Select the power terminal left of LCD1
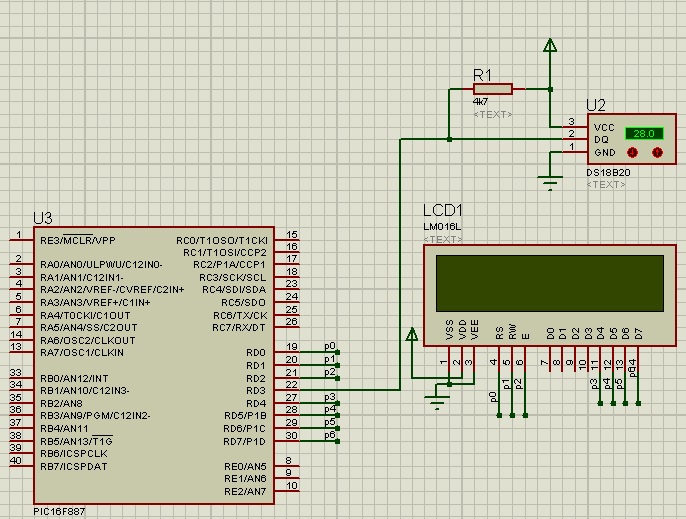 tap(412, 334)
